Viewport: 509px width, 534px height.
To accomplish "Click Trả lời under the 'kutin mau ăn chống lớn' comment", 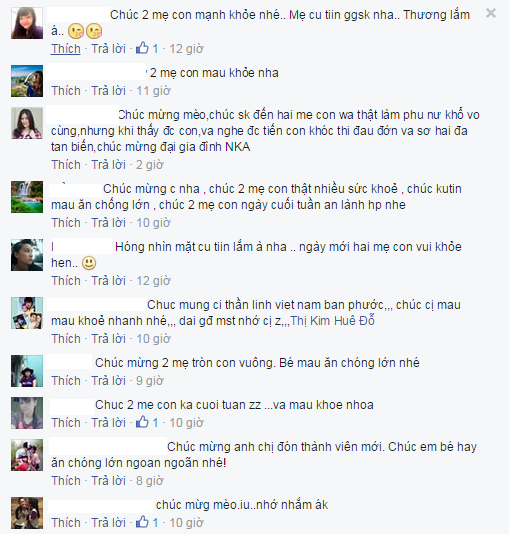I will coord(108,223).
